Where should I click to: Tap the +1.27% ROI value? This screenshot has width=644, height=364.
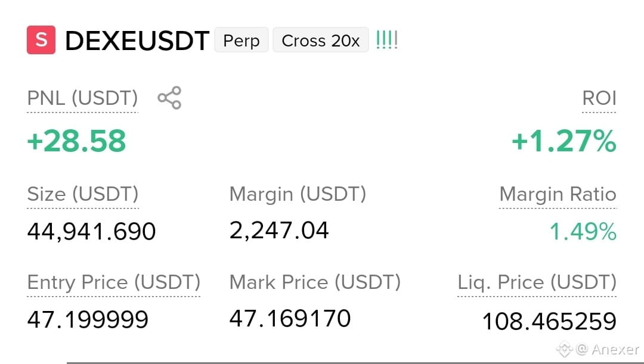coord(564,141)
